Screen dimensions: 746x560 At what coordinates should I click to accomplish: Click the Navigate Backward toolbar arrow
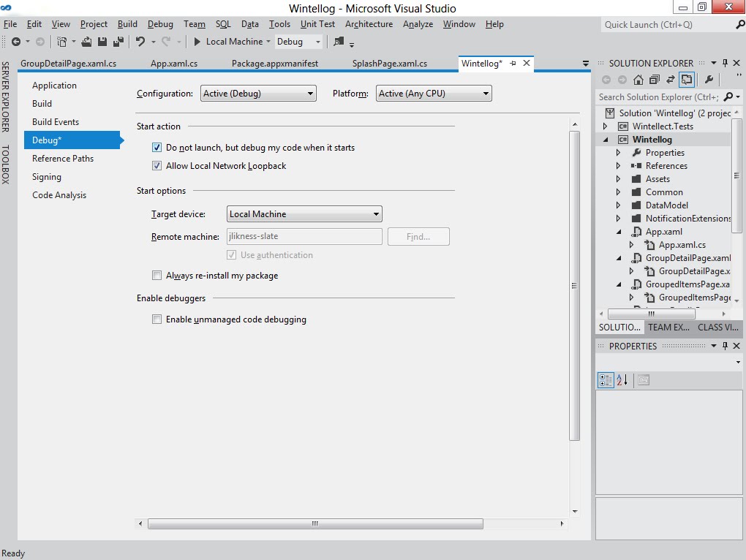tap(15, 42)
